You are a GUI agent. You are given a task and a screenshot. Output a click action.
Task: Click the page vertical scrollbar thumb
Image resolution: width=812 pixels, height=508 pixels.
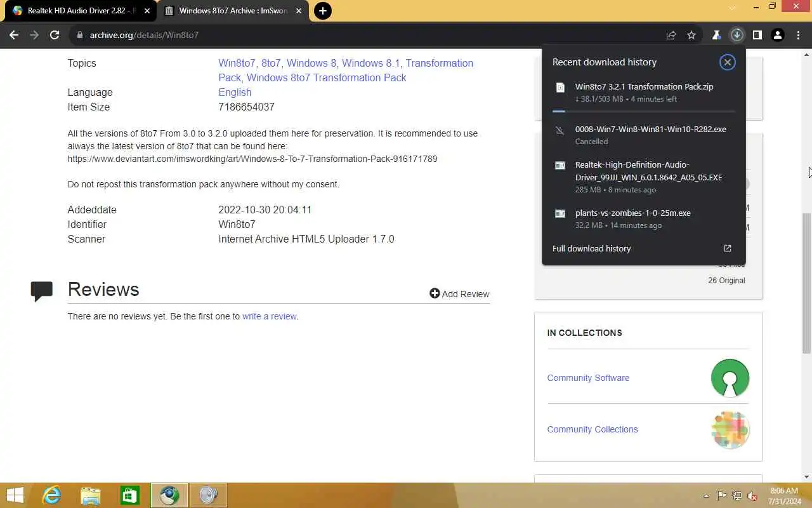click(806, 283)
